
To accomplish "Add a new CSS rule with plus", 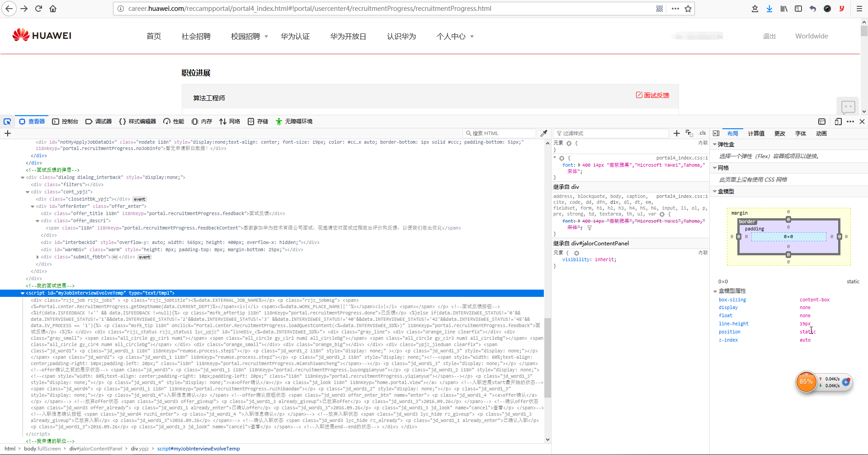I will click(676, 133).
